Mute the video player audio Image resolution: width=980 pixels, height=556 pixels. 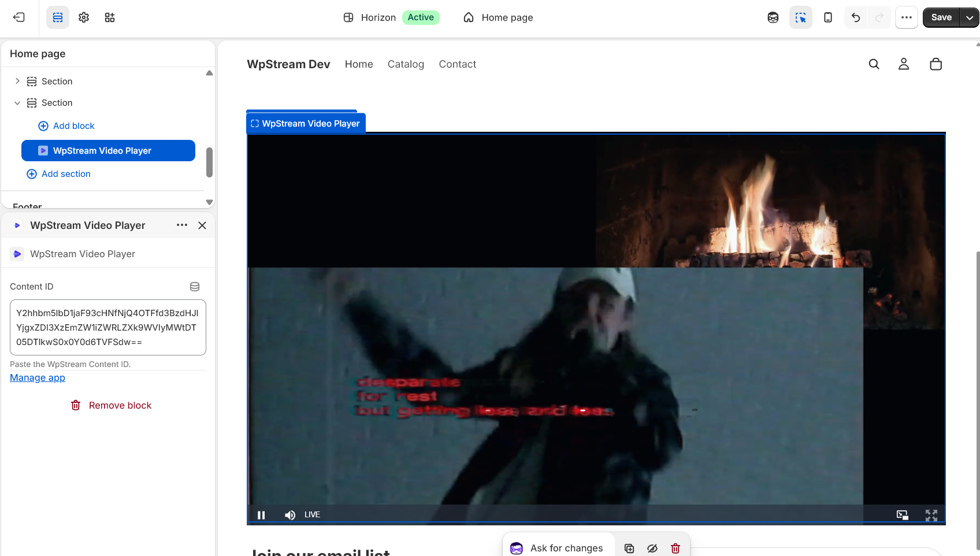click(x=290, y=515)
